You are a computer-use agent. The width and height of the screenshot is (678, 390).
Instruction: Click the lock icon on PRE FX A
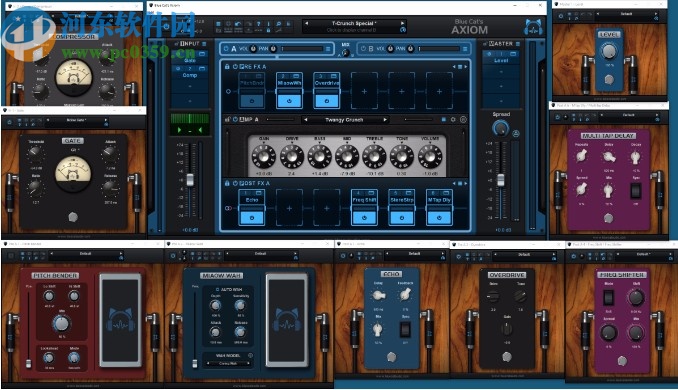[x=227, y=67]
